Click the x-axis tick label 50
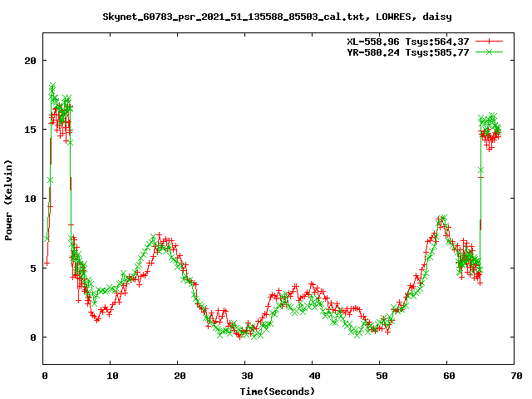 [382, 376]
